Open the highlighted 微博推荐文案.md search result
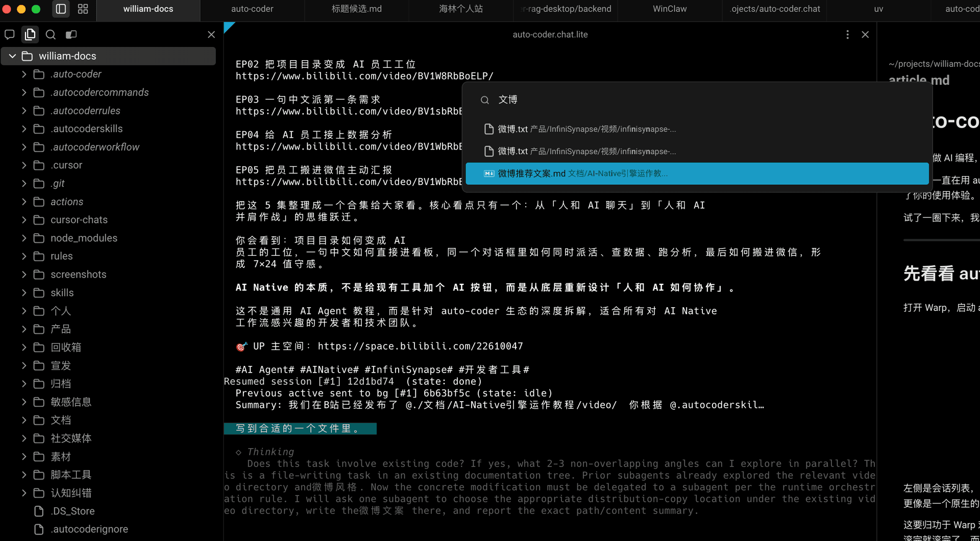 (x=697, y=174)
